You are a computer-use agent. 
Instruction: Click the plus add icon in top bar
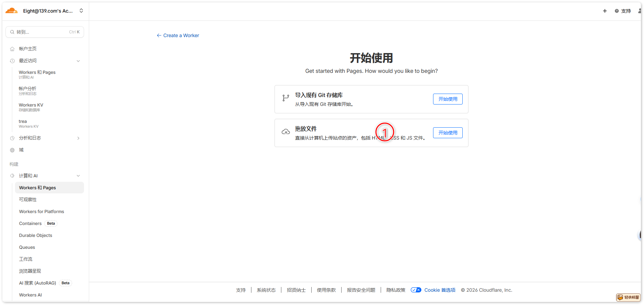[605, 11]
